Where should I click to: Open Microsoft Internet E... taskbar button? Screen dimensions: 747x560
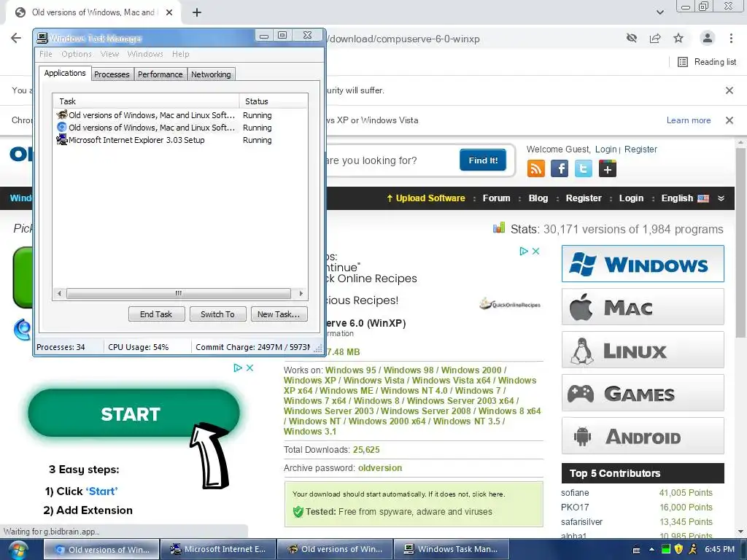(218, 550)
